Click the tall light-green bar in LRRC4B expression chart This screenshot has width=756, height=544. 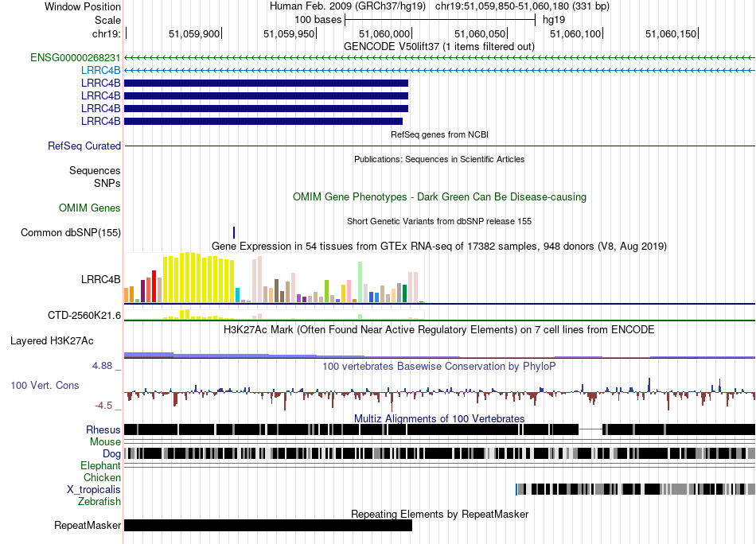coord(360,282)
